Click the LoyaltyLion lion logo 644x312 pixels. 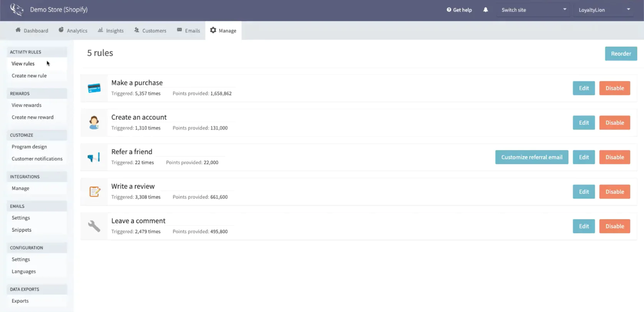coord(17,10)
